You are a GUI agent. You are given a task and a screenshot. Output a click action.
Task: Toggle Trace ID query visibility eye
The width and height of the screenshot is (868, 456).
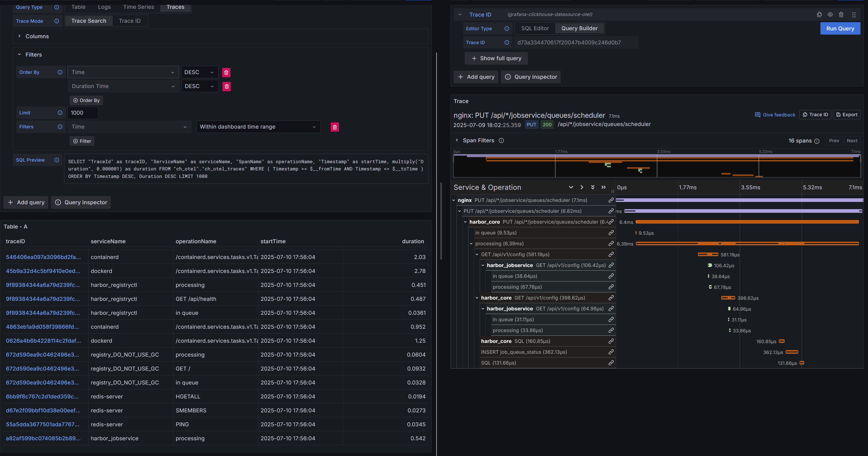830,14
